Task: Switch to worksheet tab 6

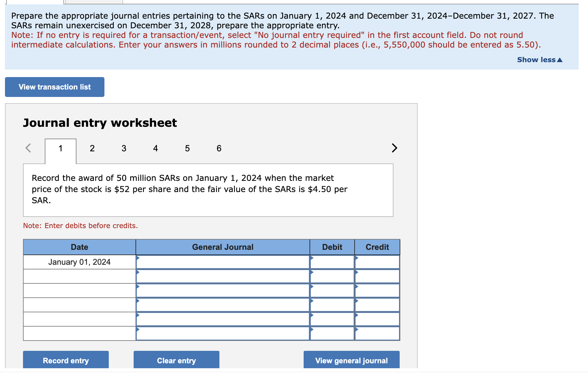Action: [219, 149]
